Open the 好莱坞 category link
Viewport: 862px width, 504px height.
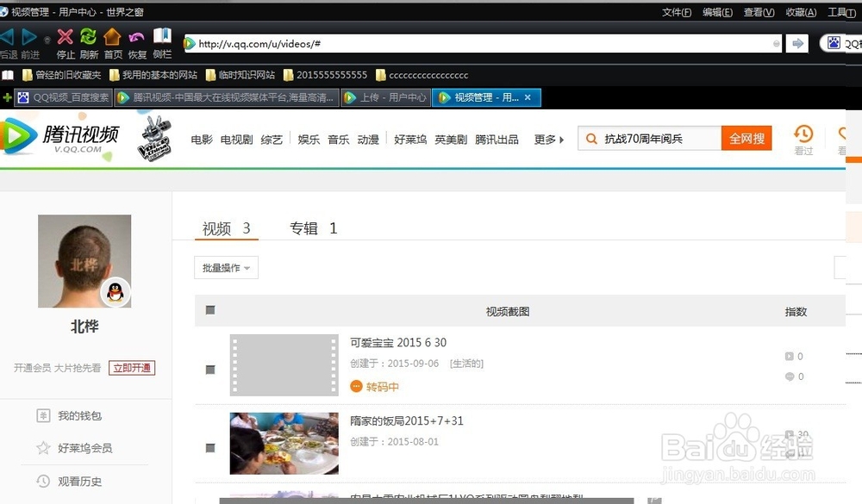tap(410, 140)
